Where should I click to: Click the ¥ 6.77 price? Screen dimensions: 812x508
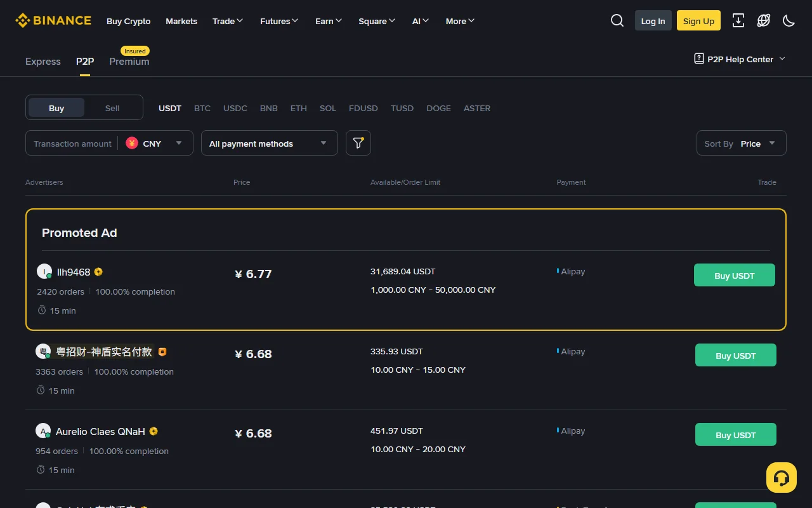[x=253, y=274]
